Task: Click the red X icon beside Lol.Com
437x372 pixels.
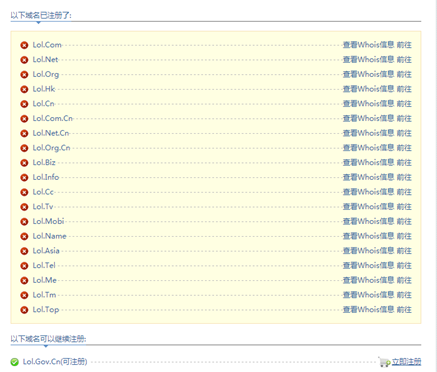Action: [x=24, y=45]
